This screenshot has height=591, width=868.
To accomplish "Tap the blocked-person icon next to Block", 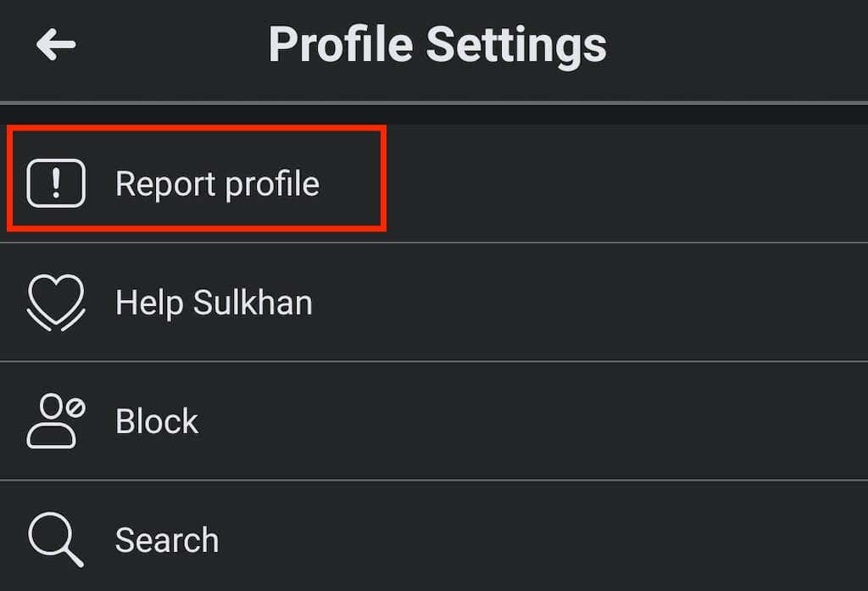I will coord(55,421).
